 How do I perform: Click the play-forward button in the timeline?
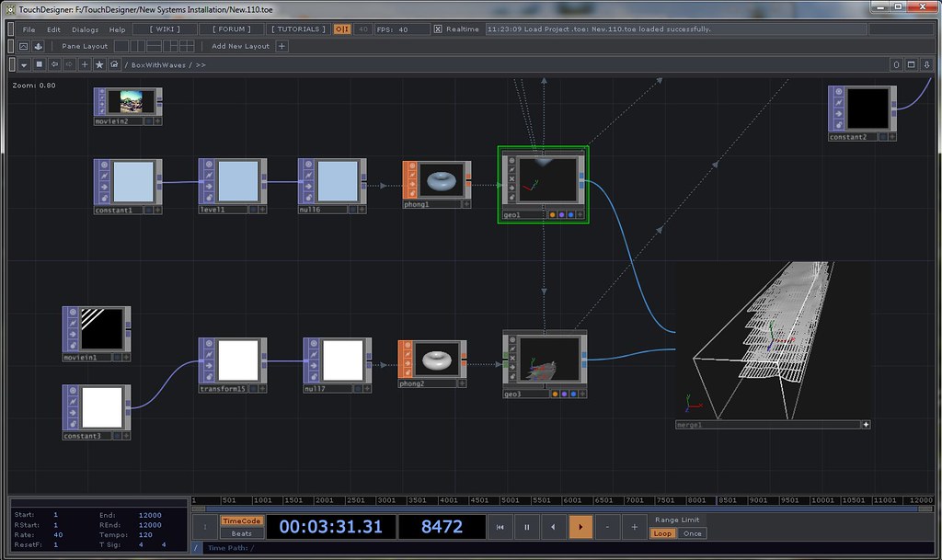click(x=580, y=527)
